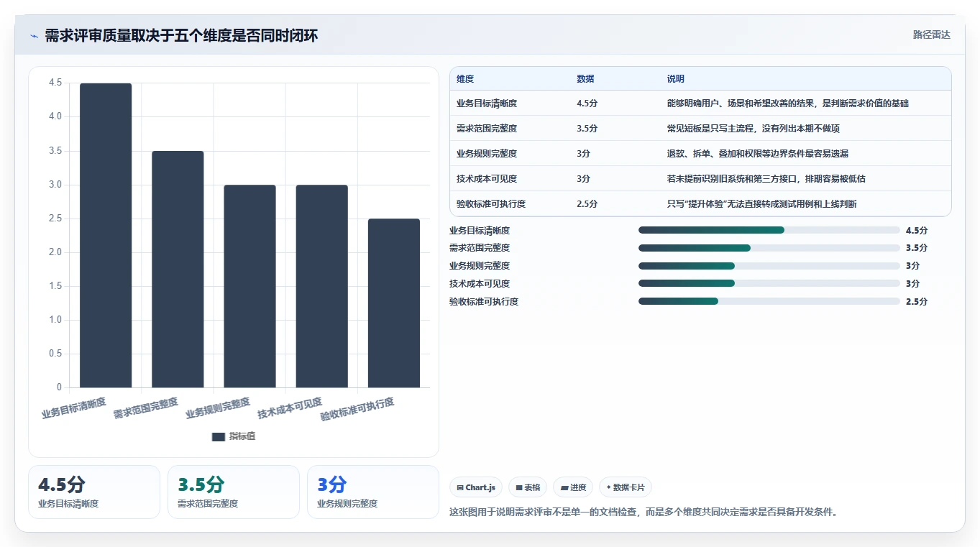Click the 4.5分 progress bar for 业务目标清晰度
Viewport: 980px width, 547px height.
pos(769,230)
